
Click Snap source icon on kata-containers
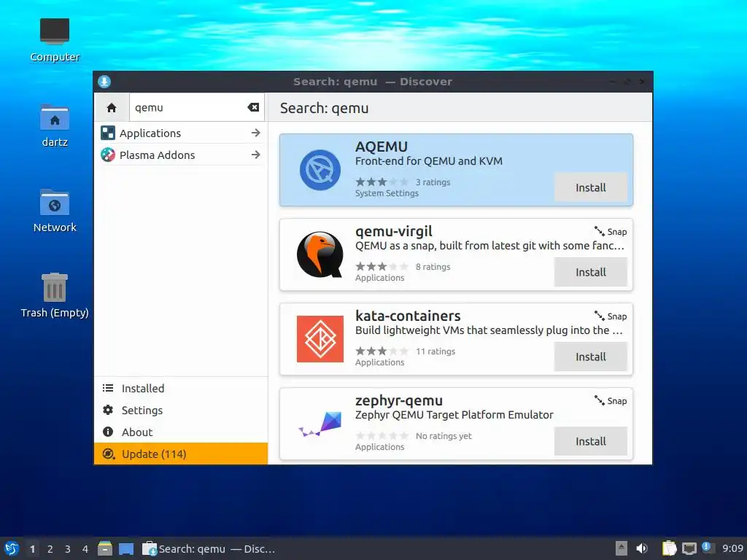[x=600, y=316]
